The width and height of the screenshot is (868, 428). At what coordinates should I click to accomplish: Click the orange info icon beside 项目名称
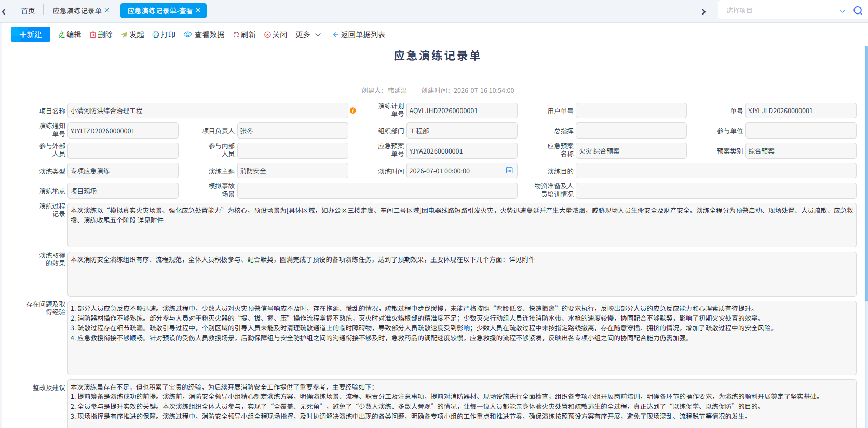(353, 111)
